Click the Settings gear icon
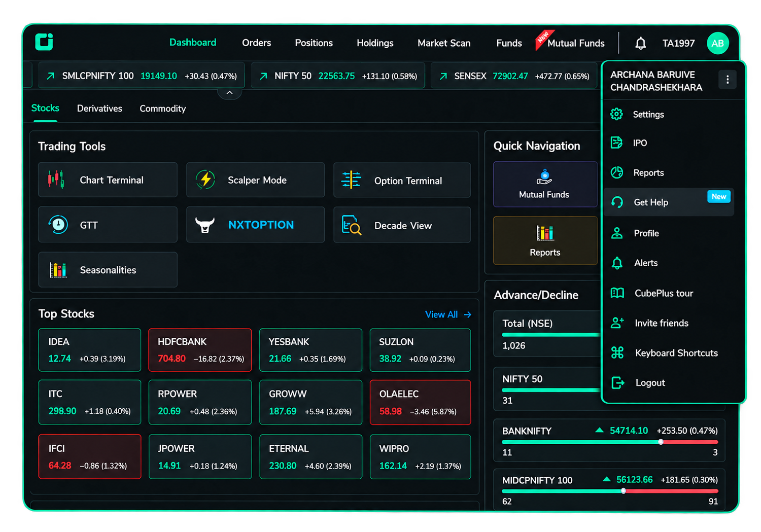 [x=616, y=114]
